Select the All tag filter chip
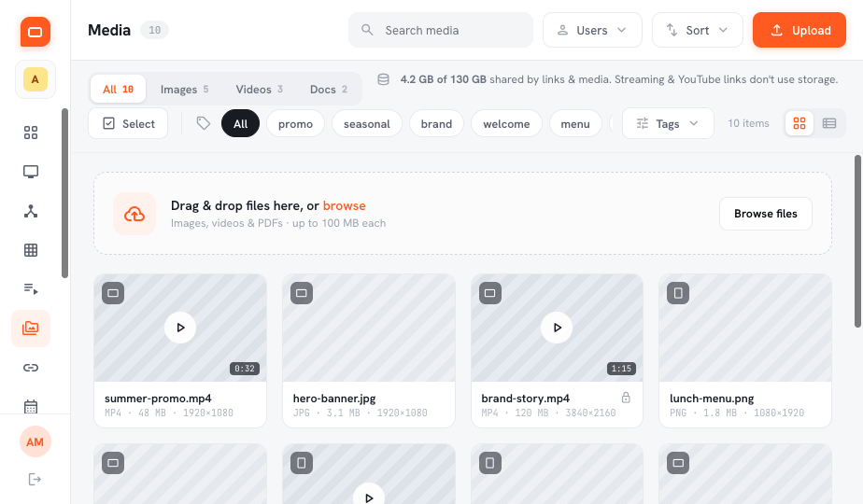The width and height of the screenshot is (863, 504). (x=241, y=124)
